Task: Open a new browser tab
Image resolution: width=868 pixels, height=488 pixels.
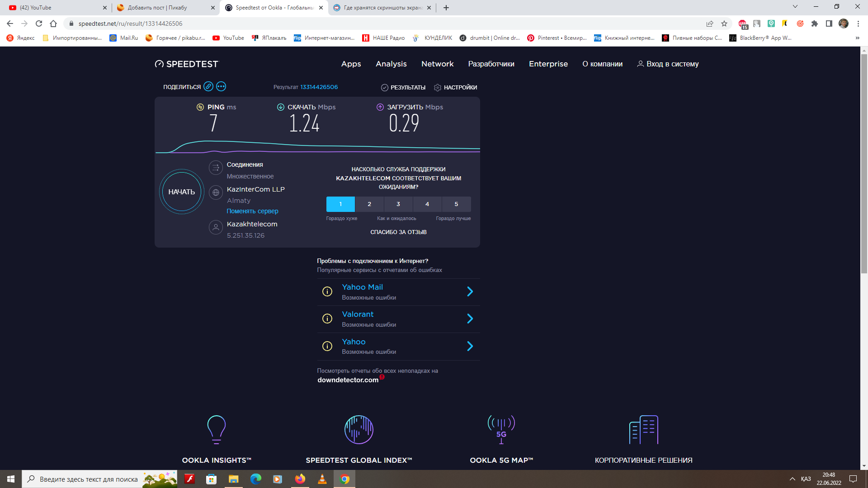Action: click(x=446, y=8)
